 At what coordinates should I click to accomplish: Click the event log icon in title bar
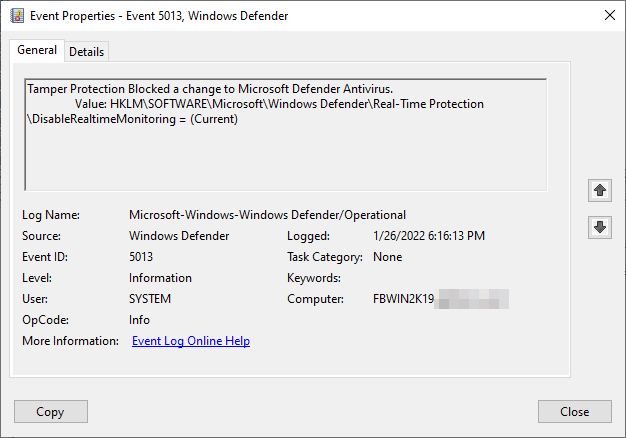[x=17, y=16]
